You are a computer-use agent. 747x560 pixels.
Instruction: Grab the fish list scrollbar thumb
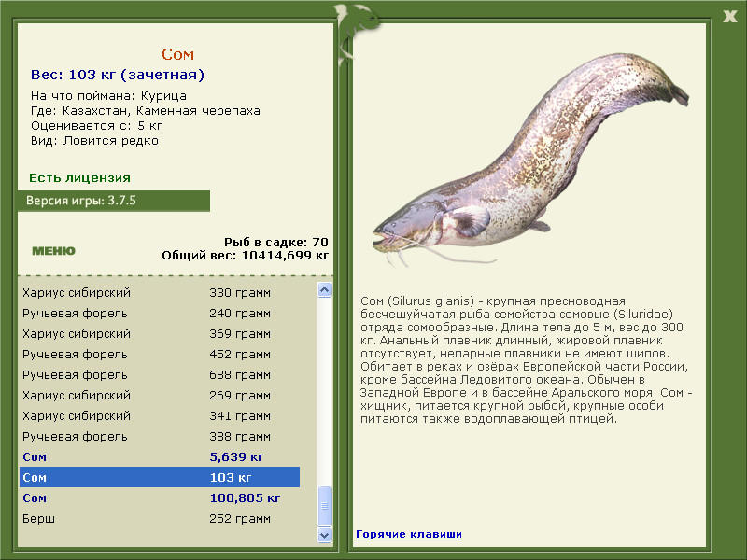[324, 506]
